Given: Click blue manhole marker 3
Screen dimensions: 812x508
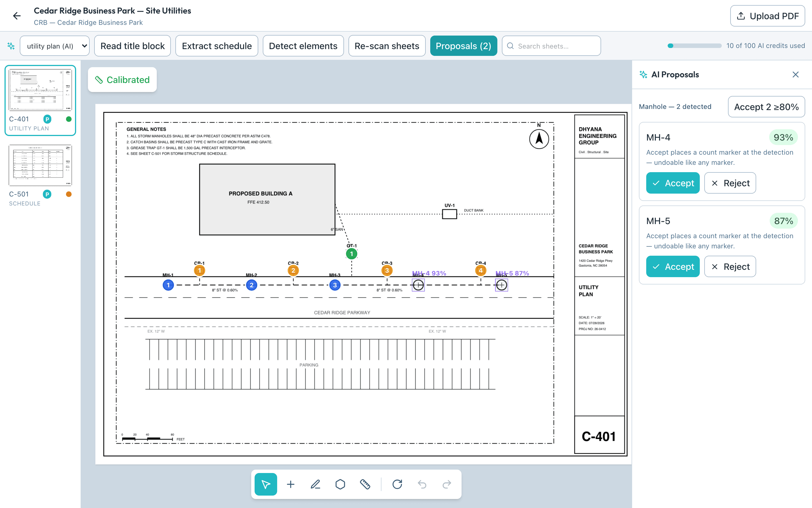Looking at the screenshot, I should coord(335,285).
